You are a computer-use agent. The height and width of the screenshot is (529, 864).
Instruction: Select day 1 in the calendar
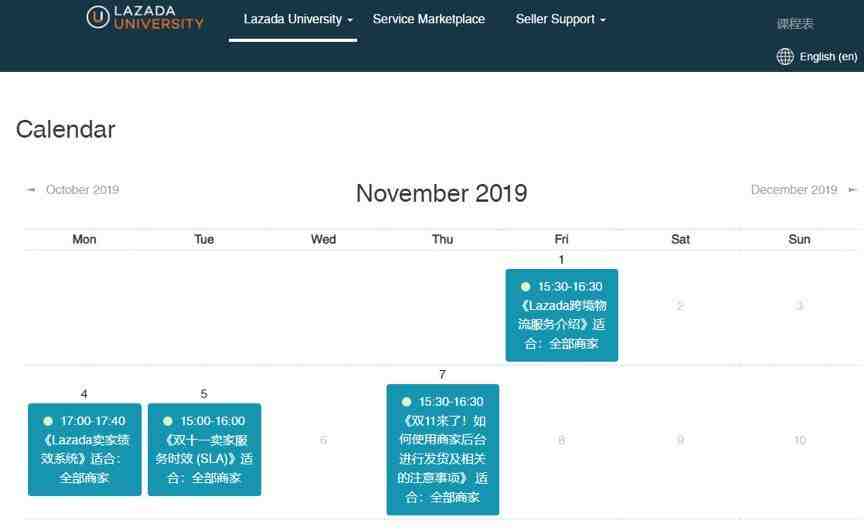pyautogui.click(x=561, y=260)
